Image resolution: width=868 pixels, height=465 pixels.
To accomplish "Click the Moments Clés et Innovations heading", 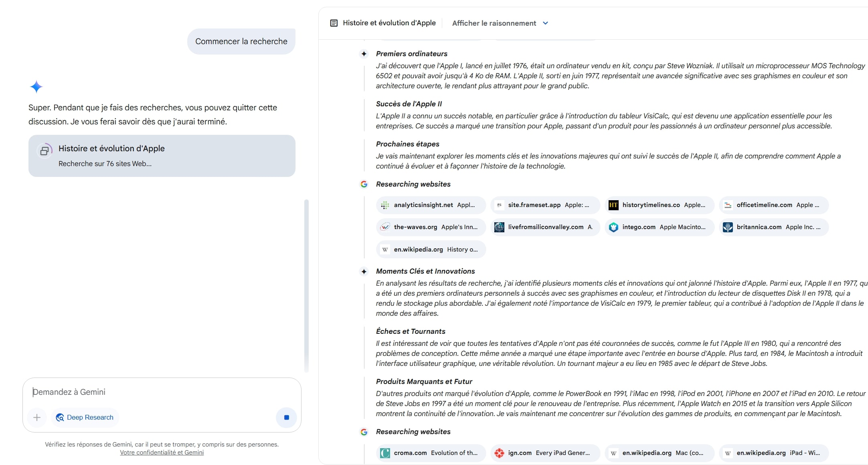I will tap(425, 271).
